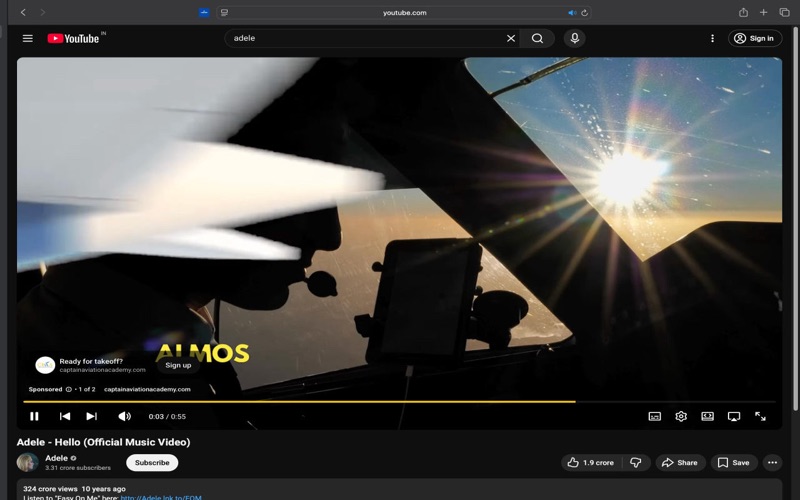Save the video to a playlist
This screenshot has height=500, width=800.
coord(734,463)
